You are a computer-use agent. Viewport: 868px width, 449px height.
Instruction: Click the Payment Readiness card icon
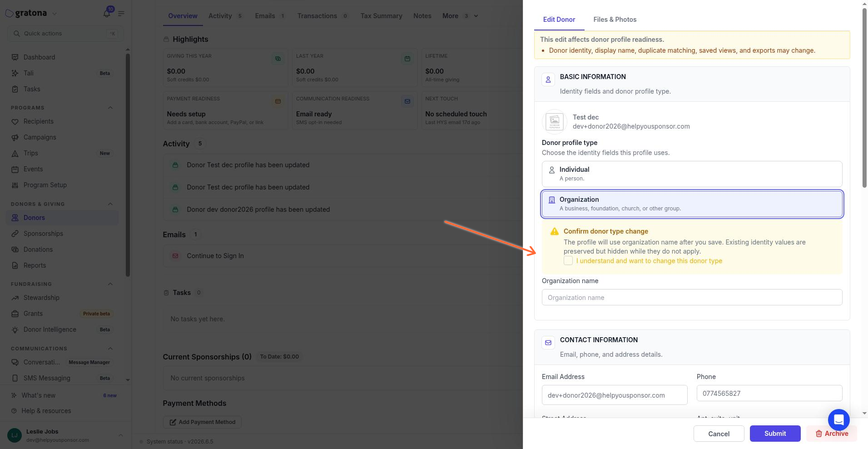[278, 101]
